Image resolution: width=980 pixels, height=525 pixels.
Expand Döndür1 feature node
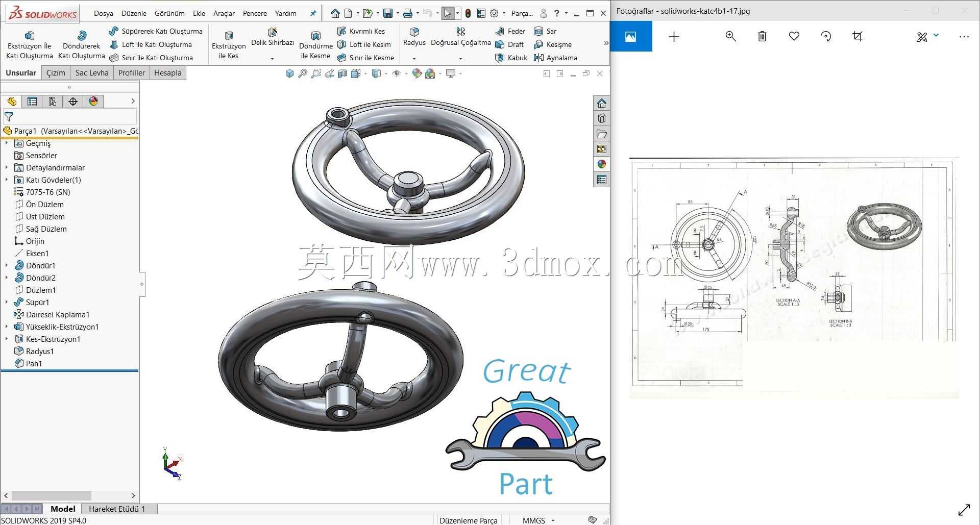7,266
